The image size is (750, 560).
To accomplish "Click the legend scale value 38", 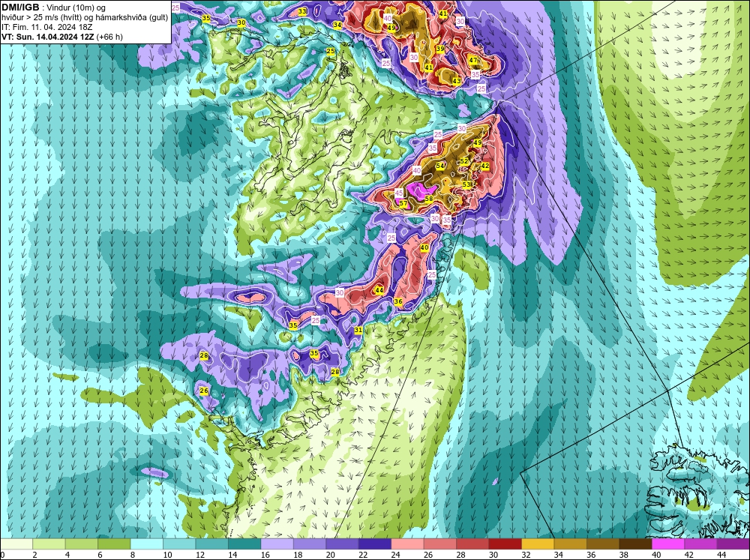I will tap(622, 555).
